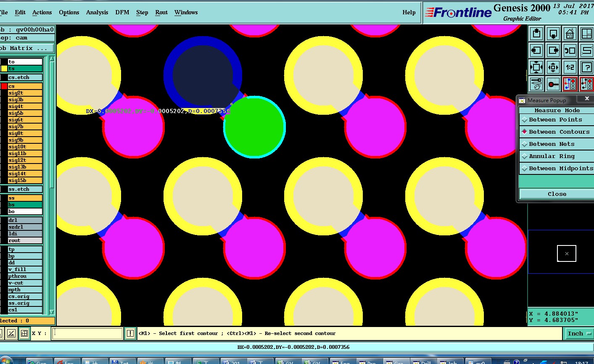Click the red color swatch beside cs layer
This screenshot has height=364, width=594.
(x=4, y=86)
